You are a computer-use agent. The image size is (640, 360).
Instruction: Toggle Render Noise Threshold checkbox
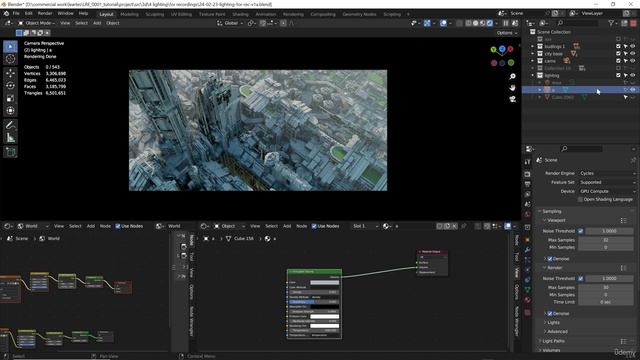tap(581, 278)
